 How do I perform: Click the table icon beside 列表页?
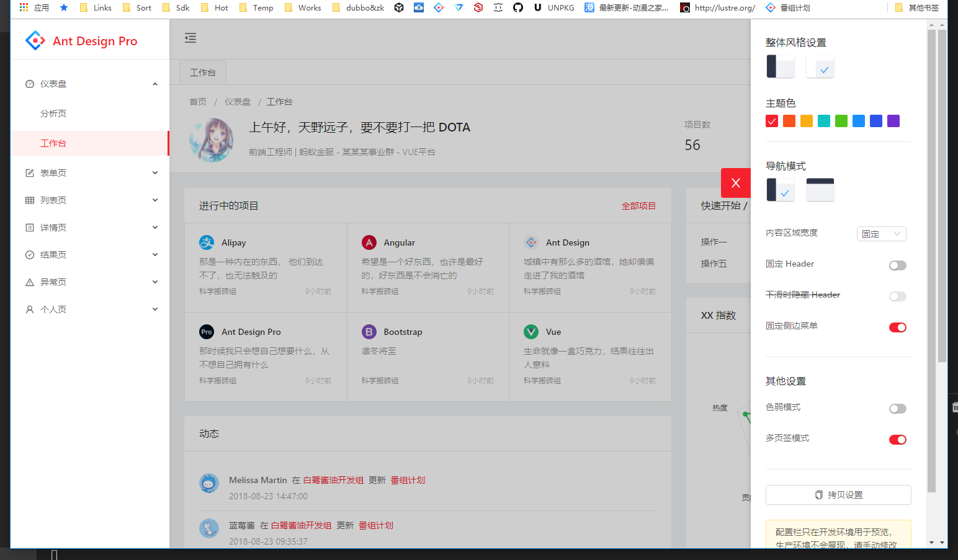click(x=29, y=200)
